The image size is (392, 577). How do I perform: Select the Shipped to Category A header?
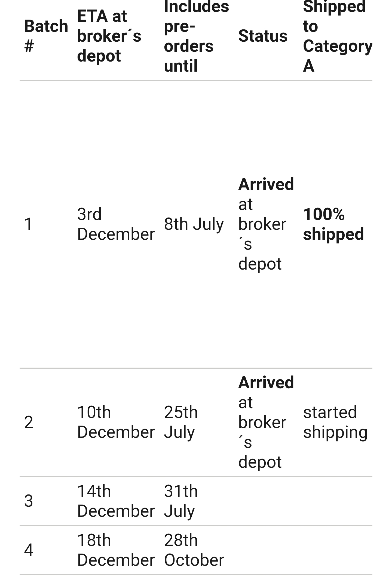(338, 36)
